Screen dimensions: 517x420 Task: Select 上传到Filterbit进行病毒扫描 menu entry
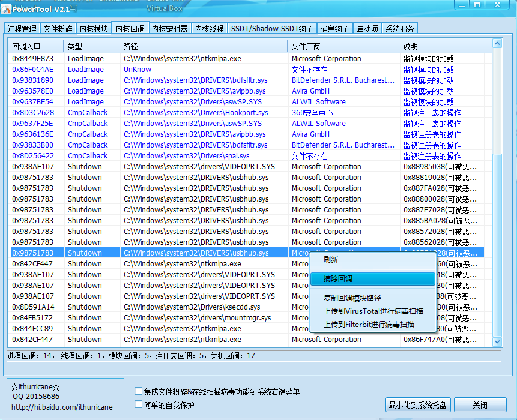click(x=372, y=325)
